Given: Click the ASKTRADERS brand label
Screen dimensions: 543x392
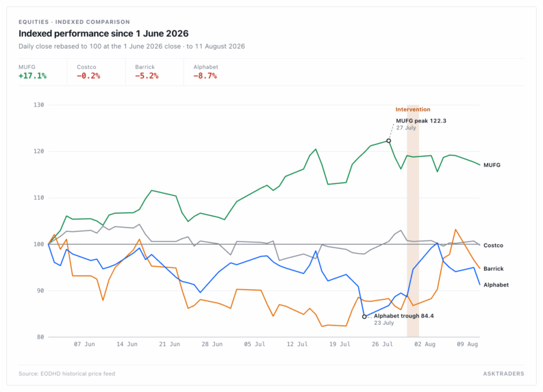Looking at the screenshot, I should 503,374.
